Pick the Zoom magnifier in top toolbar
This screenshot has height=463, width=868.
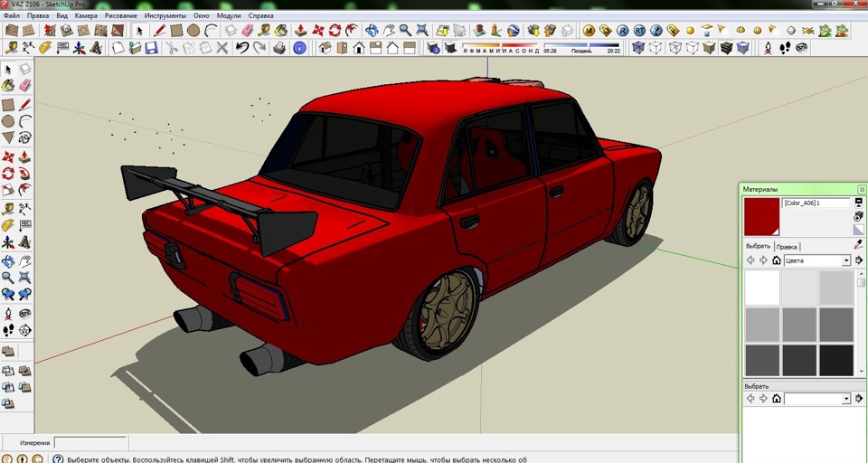pos(405,30)
